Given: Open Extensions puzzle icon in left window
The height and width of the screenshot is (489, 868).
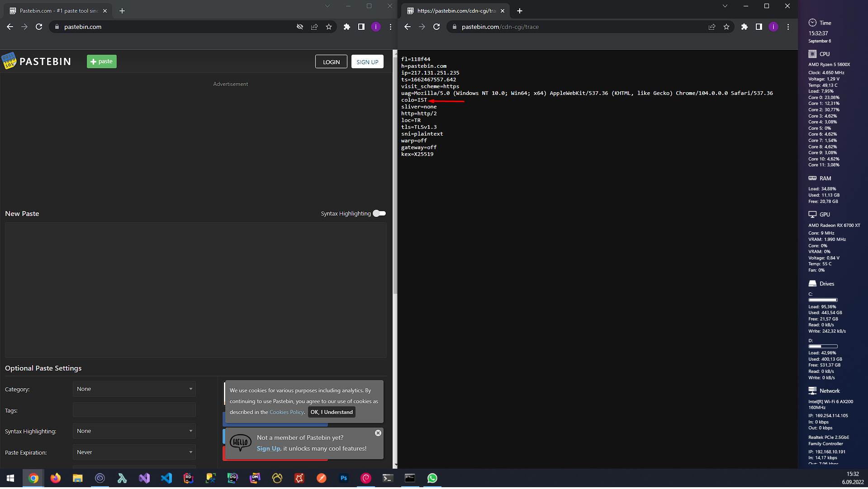Looking at the screenshot, I should (347, 27).
